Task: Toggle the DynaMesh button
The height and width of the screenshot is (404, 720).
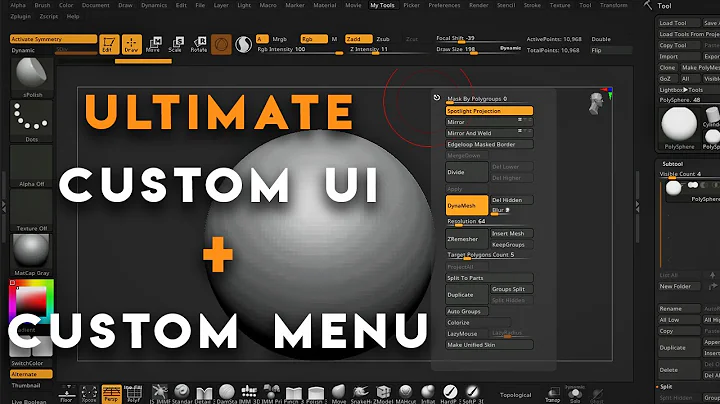Action: (x=467, y=205)
